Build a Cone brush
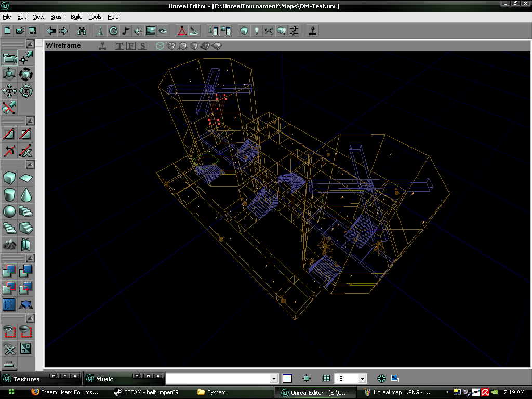Image resolution: width=532 pixels, height=399 pixels. pyautogui.click(x=26, y=195)
